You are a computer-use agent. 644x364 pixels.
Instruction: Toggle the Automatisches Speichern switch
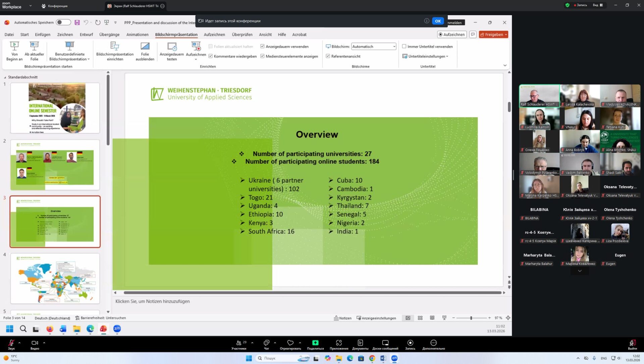click(63, 22)
